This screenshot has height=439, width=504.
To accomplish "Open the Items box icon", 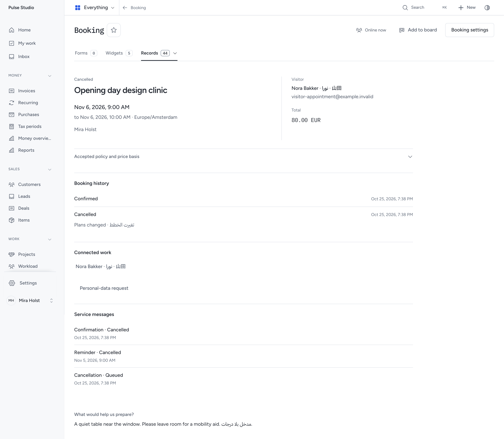I will coord(12,220).
